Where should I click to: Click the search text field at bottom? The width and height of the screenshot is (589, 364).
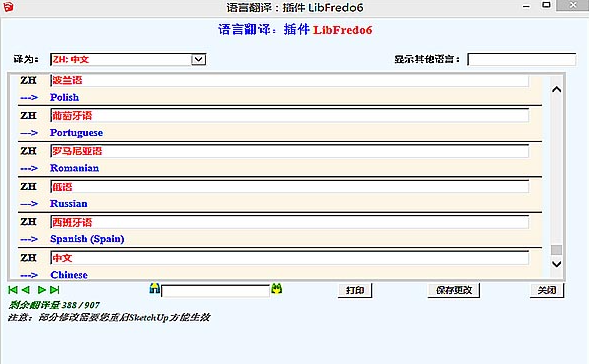point(216,291)
